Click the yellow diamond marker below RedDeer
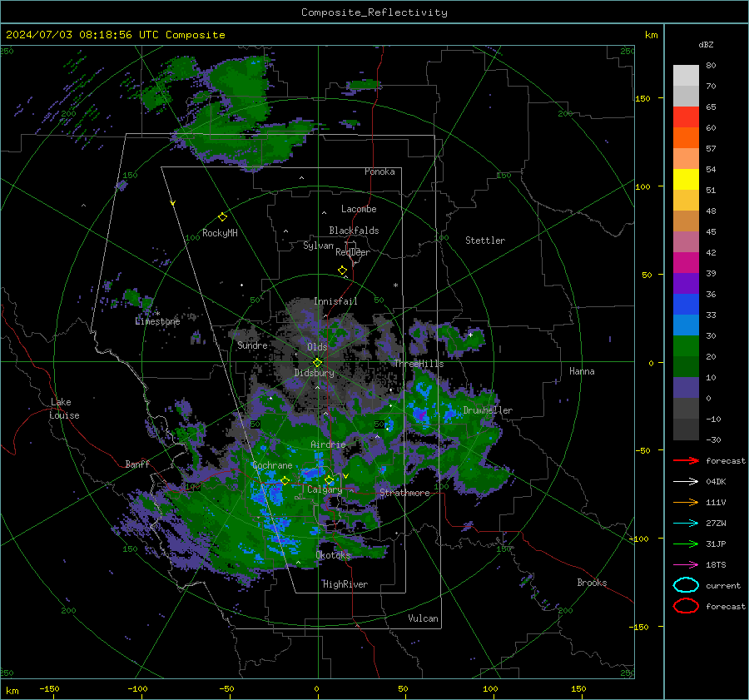The width and height of the screenshot is (749, 700). [343, 271]
